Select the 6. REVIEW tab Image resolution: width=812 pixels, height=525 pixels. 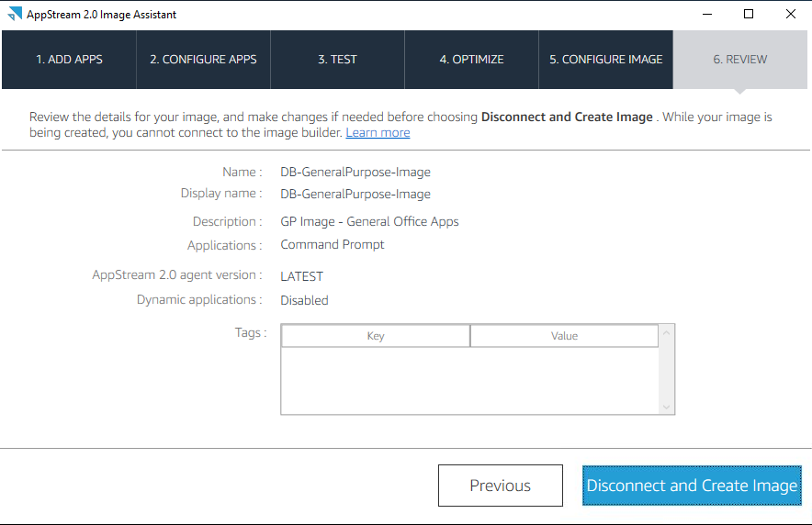(740, 60)
